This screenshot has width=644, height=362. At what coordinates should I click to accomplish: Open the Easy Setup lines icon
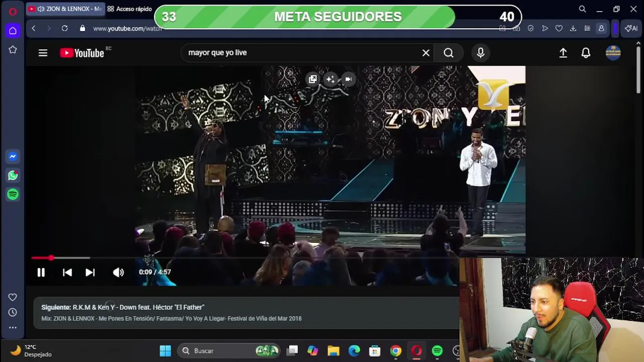point(587,29)
